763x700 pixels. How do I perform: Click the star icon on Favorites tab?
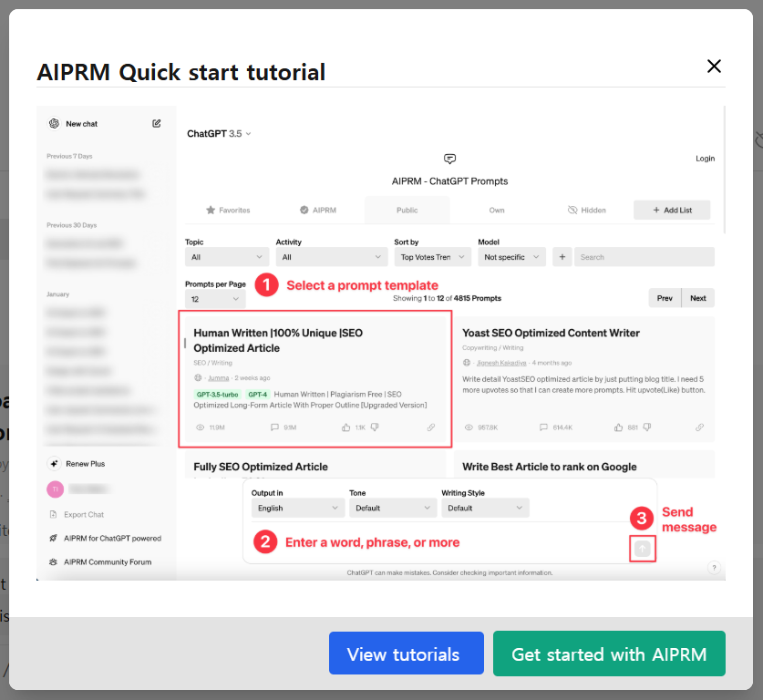(x=211, y=211)
